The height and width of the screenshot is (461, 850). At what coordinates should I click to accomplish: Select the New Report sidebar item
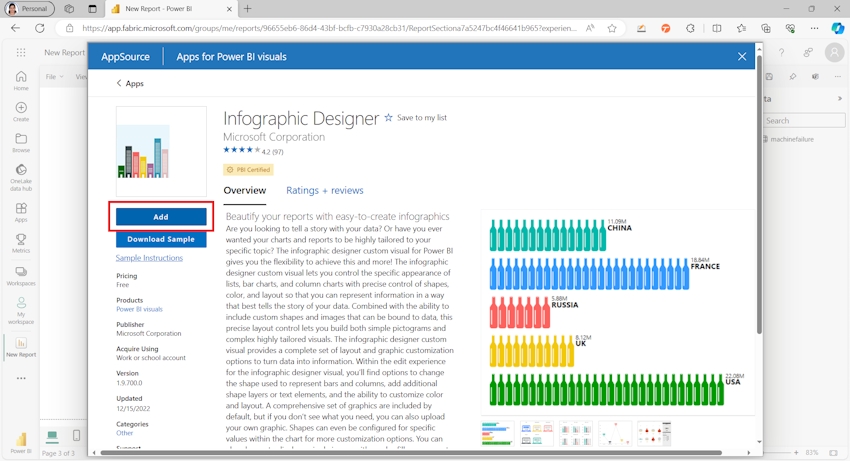point(21,347)
